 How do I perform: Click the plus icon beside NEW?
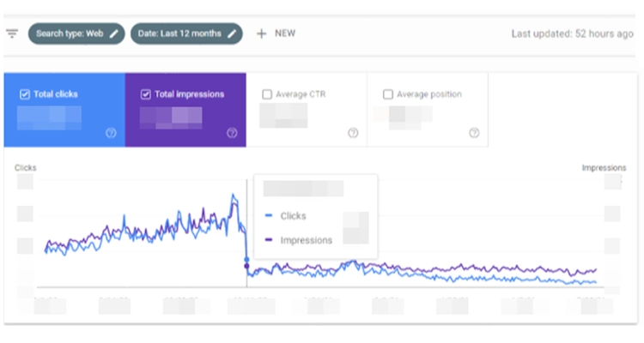tap(261, 33)
